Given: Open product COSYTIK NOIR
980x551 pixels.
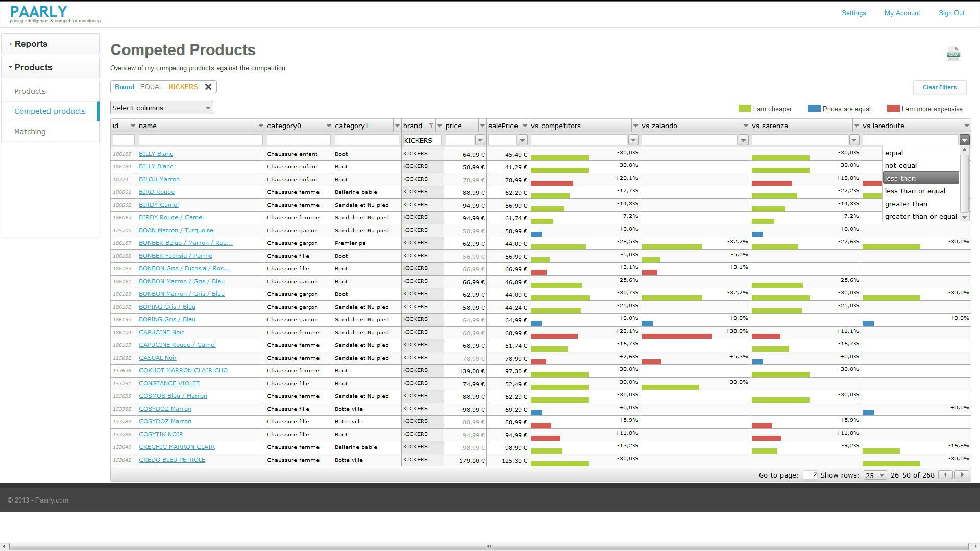Looking at the screenshot, I should [x=161, y=434].
